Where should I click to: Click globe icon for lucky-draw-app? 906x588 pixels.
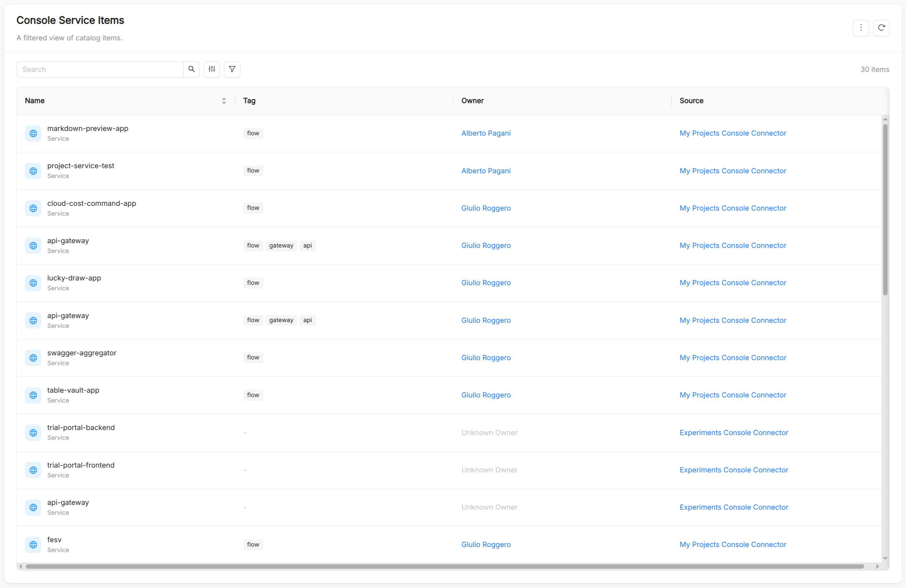[x=33, y=283]
